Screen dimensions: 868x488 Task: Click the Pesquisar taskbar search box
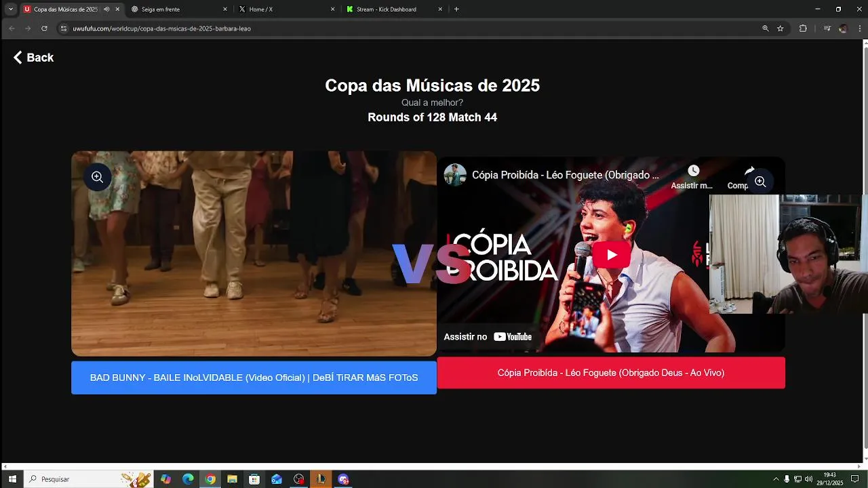pyautogui.click(x=89, y=479)
